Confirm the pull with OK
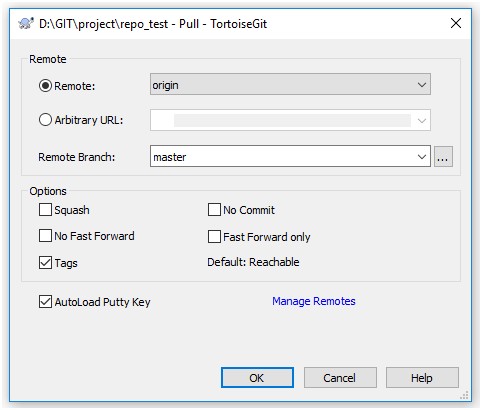This screenshot has height=410, width=482. (x=257, y=378)
